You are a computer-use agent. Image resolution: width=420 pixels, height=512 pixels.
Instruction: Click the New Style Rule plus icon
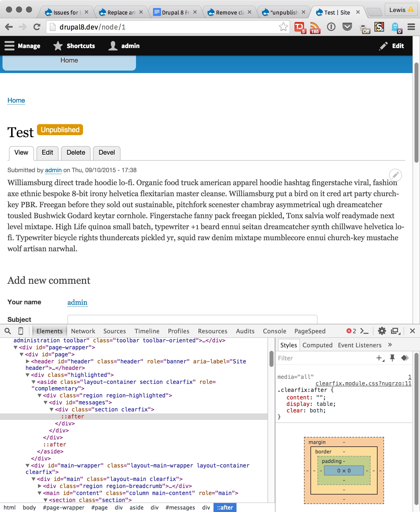[379, 358]
